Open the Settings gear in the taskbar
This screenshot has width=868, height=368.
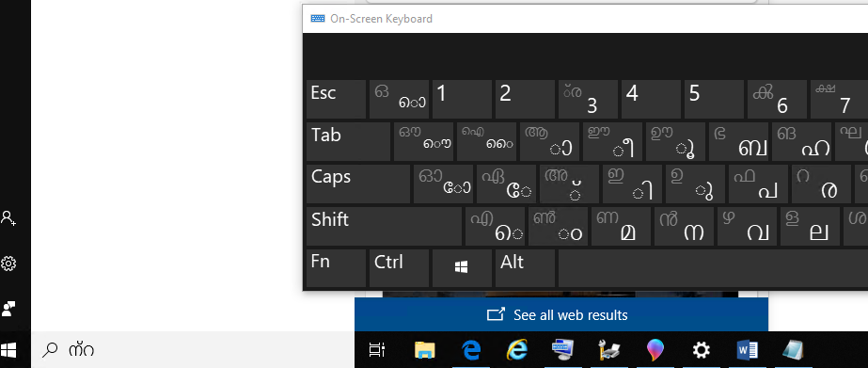point(702,350)
